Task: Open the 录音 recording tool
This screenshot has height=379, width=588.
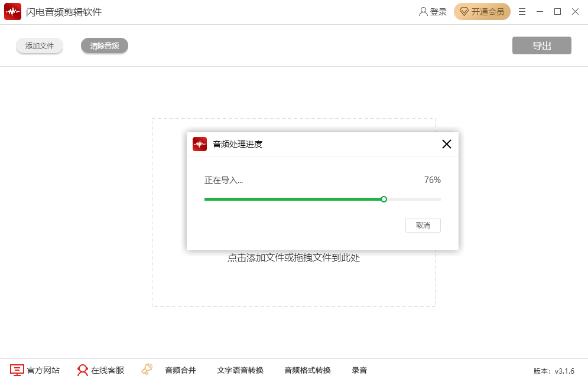Action: 359,370
